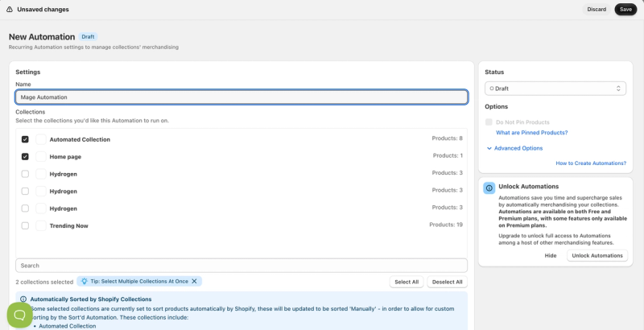Click Tip: Select Multiple Collections At Once
Screen dimensions: 644x330
click(x=139, y=281)
